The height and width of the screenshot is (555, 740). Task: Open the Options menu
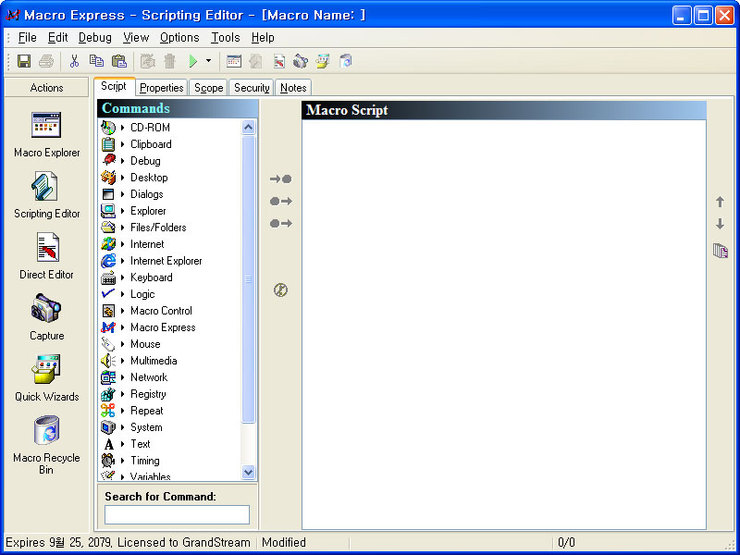(x=179, y=37)
